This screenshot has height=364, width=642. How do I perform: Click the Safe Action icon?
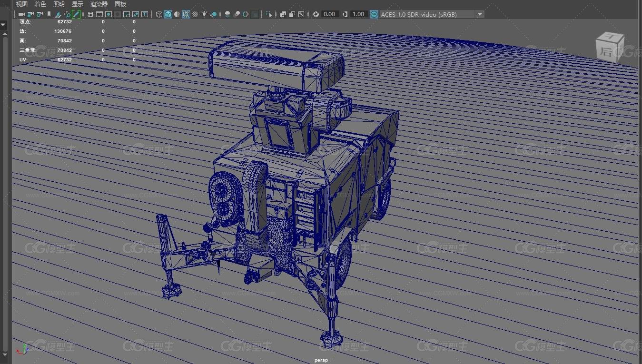coord(136,14)
